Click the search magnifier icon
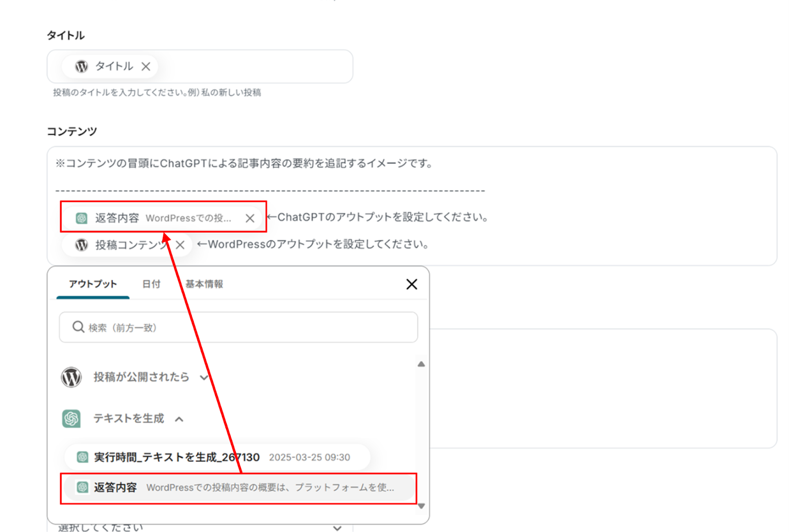The height and width of the screenshot is (532, 789). point(78,327)
